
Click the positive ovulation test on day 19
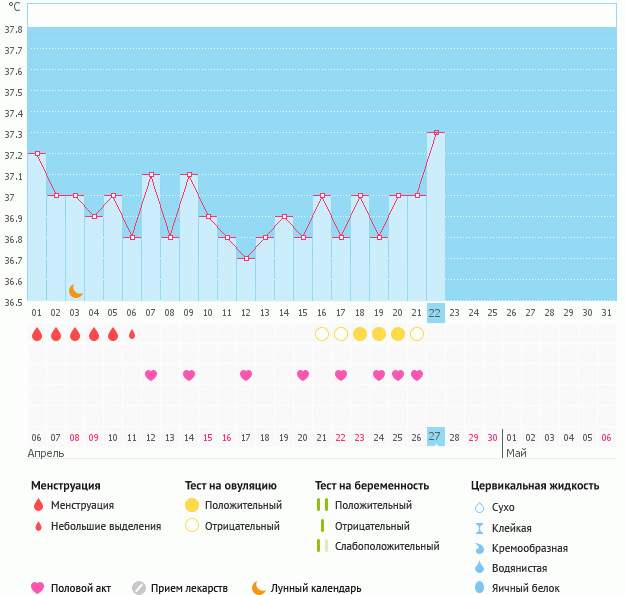379,334
